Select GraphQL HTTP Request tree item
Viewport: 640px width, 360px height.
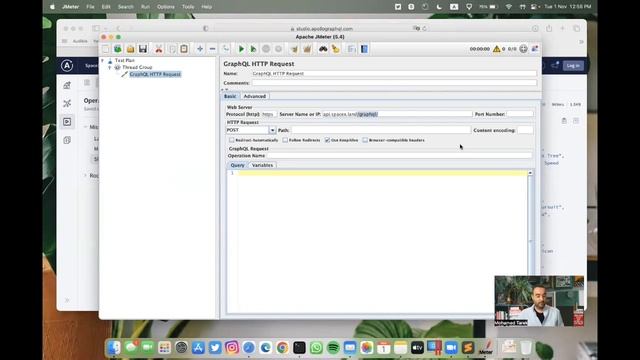pyautogui.click(x=155, y=74)
